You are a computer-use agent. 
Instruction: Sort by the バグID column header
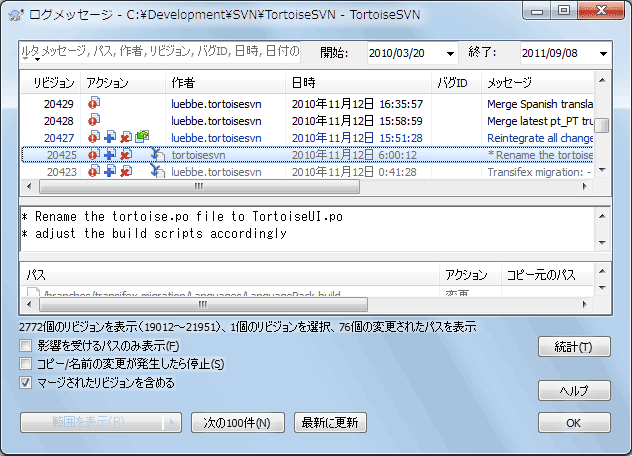click(456, 83)
